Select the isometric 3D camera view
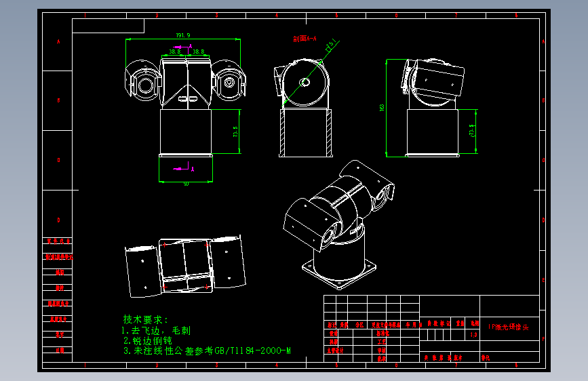 (339, 225)
